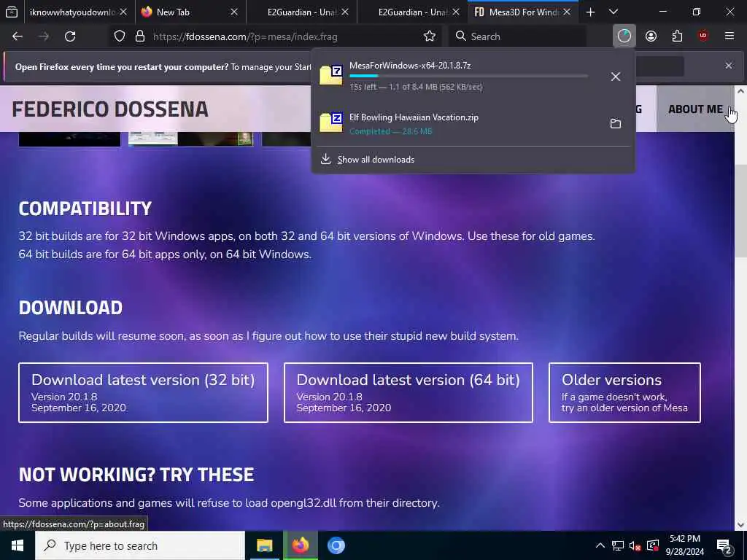Image resolution: width=747 pixels, height=560 pixels.
Task: Click the Firefox taskbar icon
Action: tap(300, 545)
